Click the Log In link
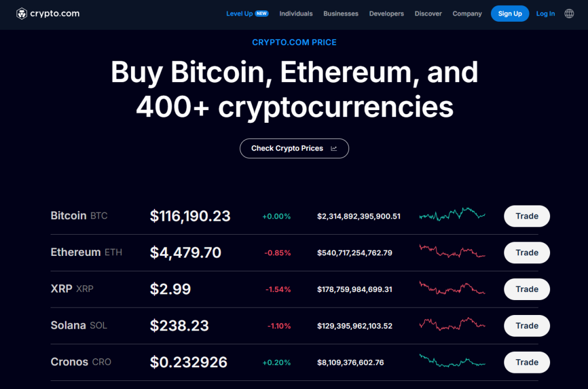 546,14
